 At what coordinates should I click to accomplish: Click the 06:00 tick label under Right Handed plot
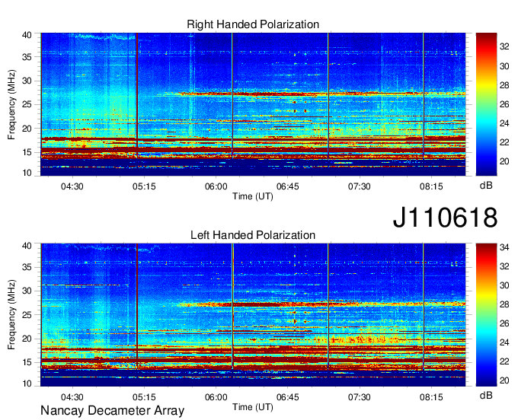pyautogui.click(x=216, y=186)
